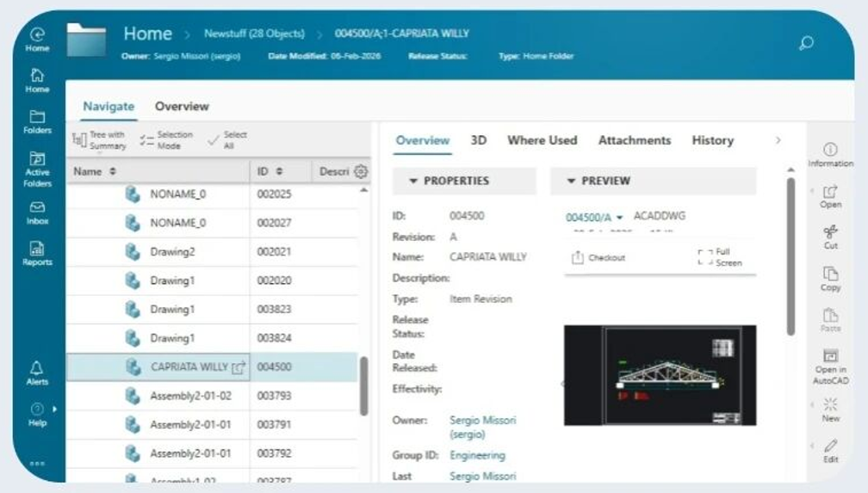Open table column settings gear

tap(361, 171)
